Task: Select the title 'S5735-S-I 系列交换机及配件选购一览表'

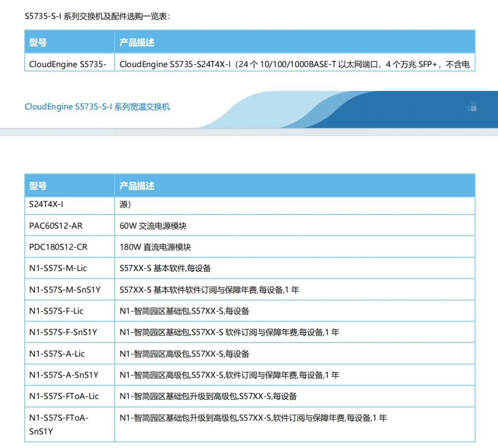Action: [97, 16]
